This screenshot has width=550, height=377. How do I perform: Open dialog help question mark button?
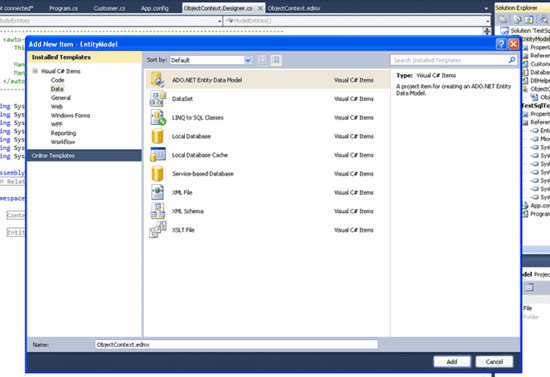coord(501,44)
